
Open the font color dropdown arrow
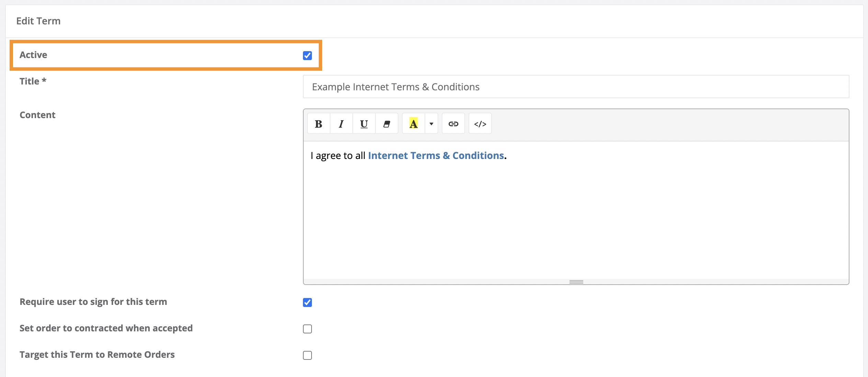pyautogui.click(x=431, y=124)
